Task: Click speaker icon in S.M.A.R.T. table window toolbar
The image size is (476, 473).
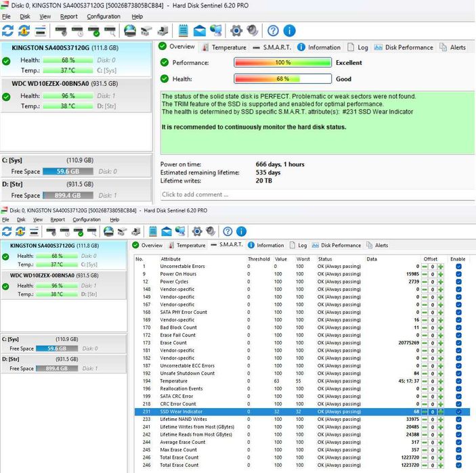Action: click(x=211, y=231)
